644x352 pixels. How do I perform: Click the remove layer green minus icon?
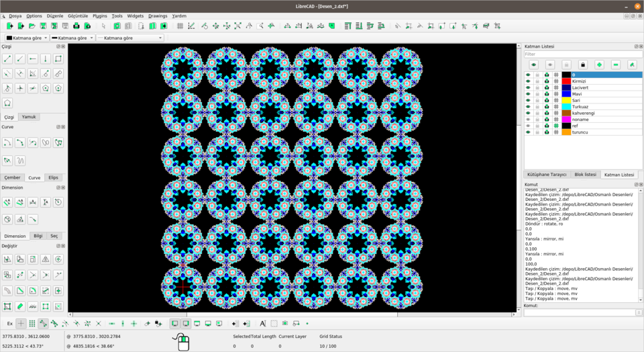(616, 64)
